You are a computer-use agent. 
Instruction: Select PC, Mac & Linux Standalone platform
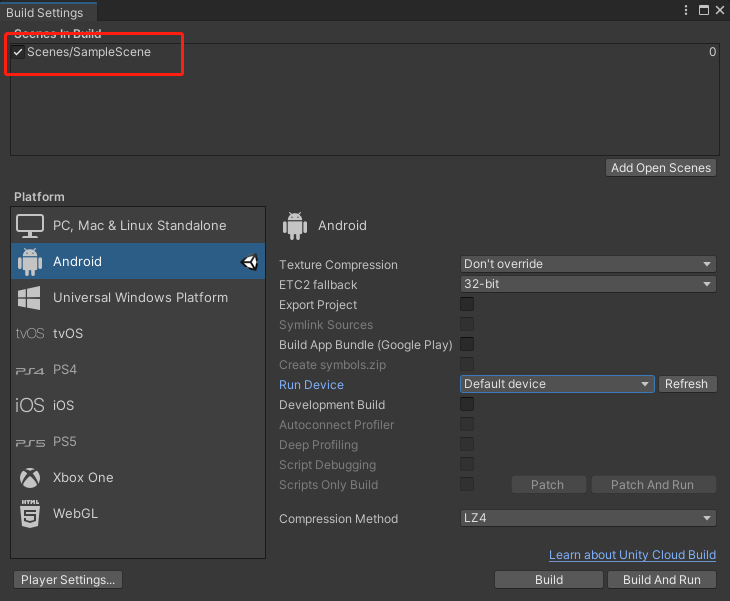(x=138, y=226)
